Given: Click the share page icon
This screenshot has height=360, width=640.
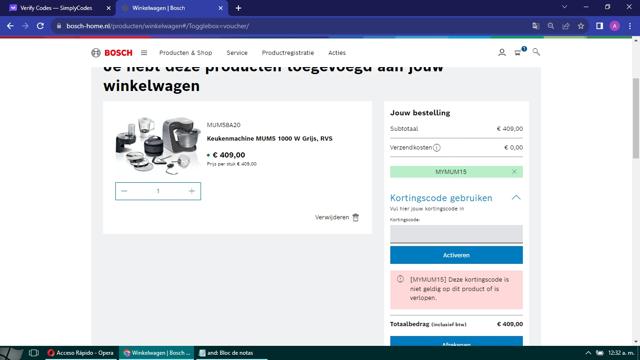Looking at the screenshot, I should click(566, 26).
